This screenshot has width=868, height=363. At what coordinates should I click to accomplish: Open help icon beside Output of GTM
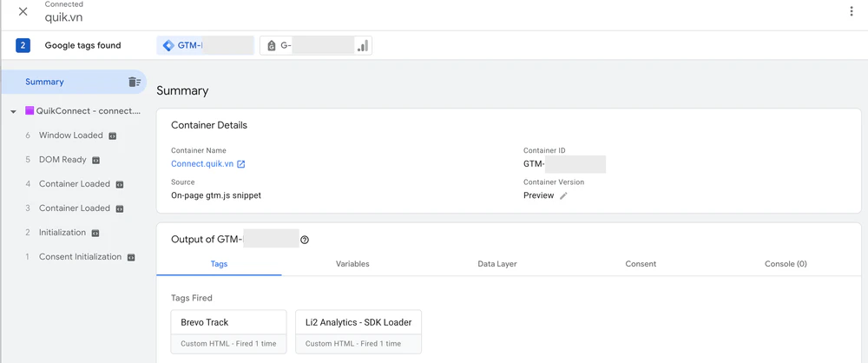point(305,240)
